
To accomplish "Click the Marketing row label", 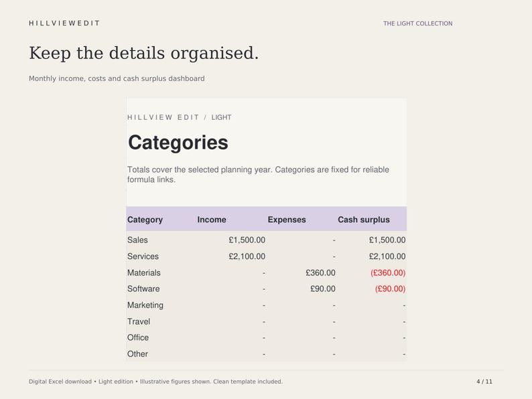I will pos(145,305).
